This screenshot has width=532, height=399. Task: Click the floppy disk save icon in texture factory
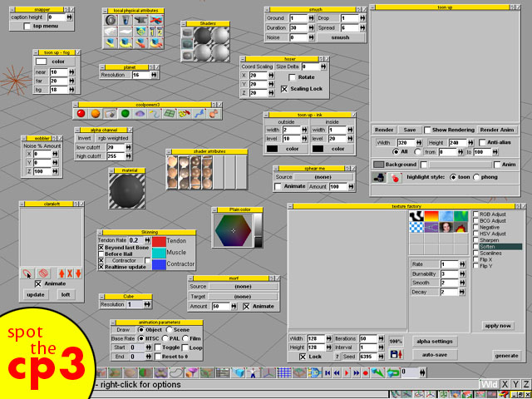pyautogui.click(x=396, y=354)
